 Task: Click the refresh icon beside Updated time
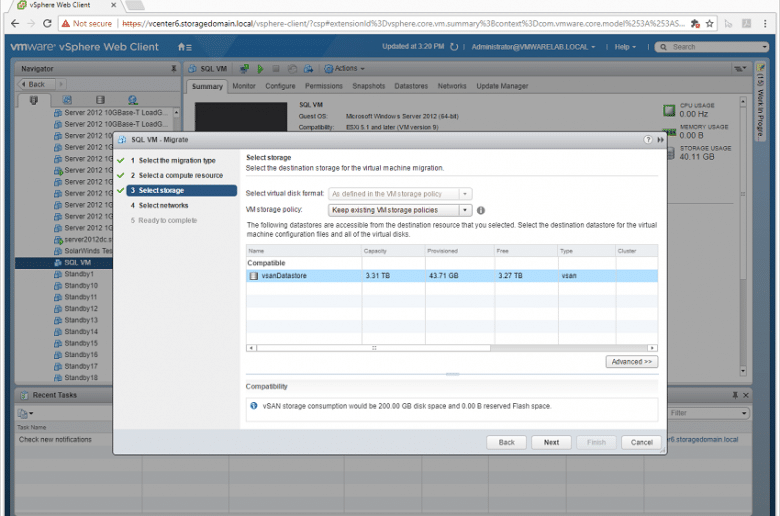454,47
